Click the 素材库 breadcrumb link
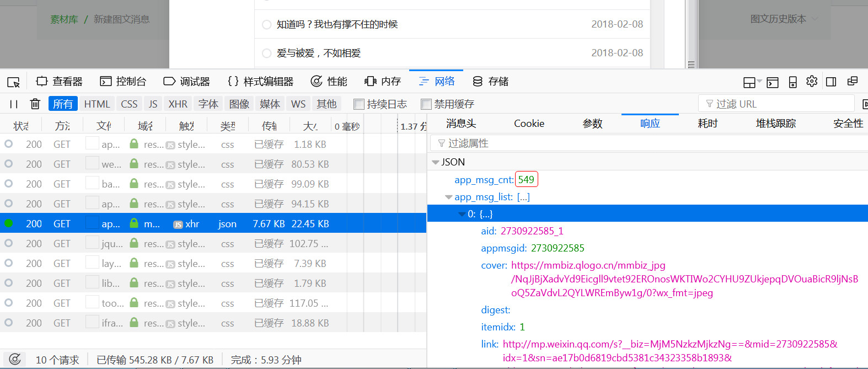The height and width of the screenshot is (369, 868). [x=64, y=19]
